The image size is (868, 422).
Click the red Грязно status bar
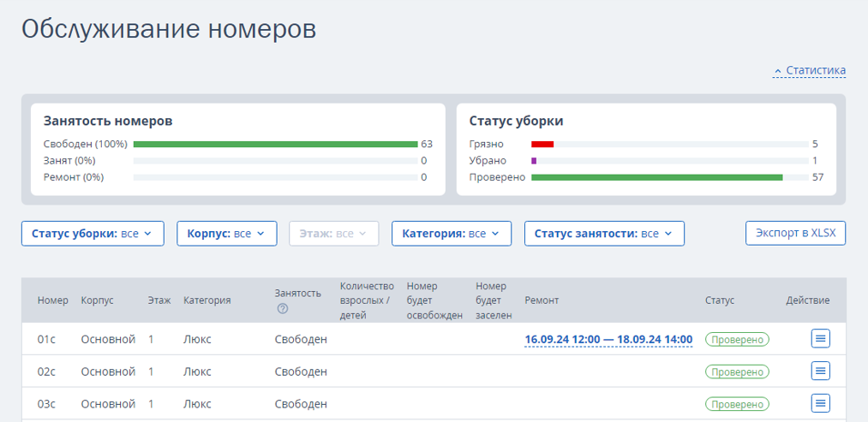point(542,145)
